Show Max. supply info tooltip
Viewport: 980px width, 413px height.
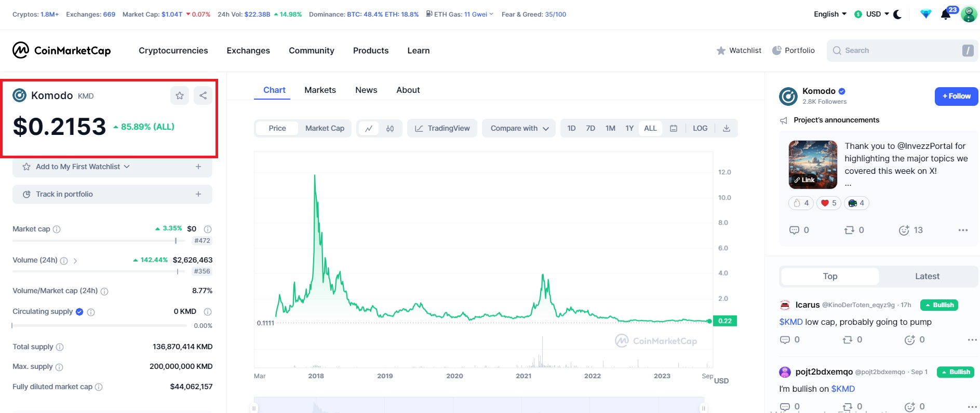(59, 367)
